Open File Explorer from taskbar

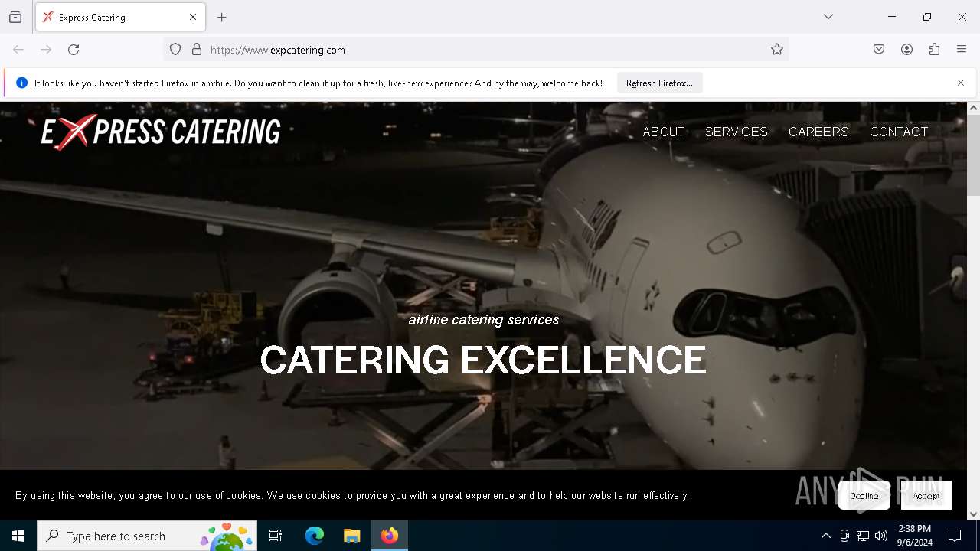[x=352, y=536]
